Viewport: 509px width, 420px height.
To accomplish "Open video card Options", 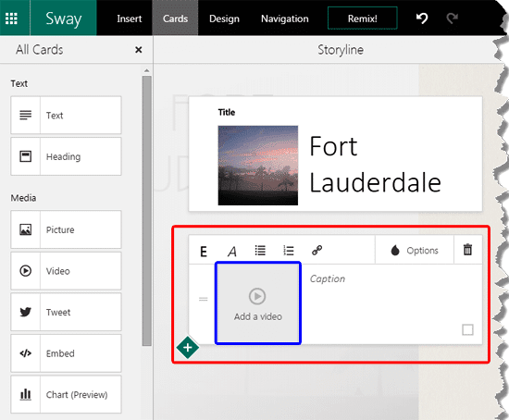I will click(415, 251).
